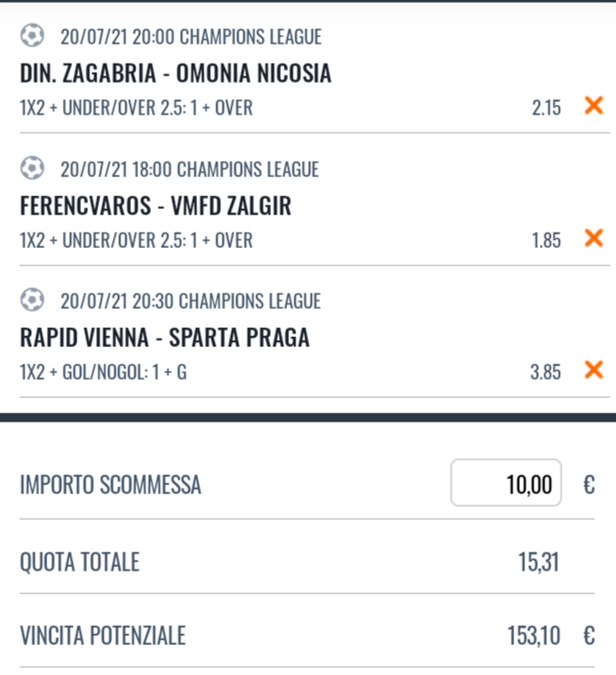Open DIN. ZAGABRIA - OMONIA NICOSIA match
Screen dimensions: 616x675
tap(175, 73)
